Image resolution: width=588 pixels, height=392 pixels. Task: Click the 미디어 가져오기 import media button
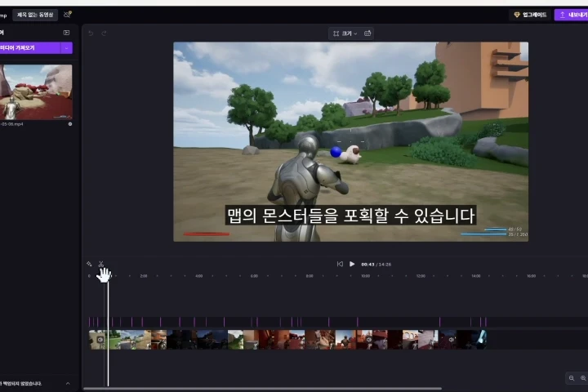(x=29, y=48)
